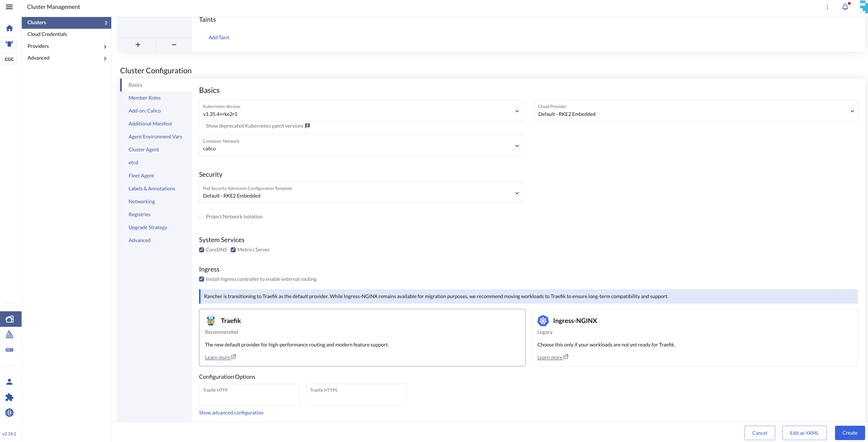The width and height of the screenshot is (868, 442).
Task: Uncheck the Metrics Server system service
Action: (x=233, y=250)
